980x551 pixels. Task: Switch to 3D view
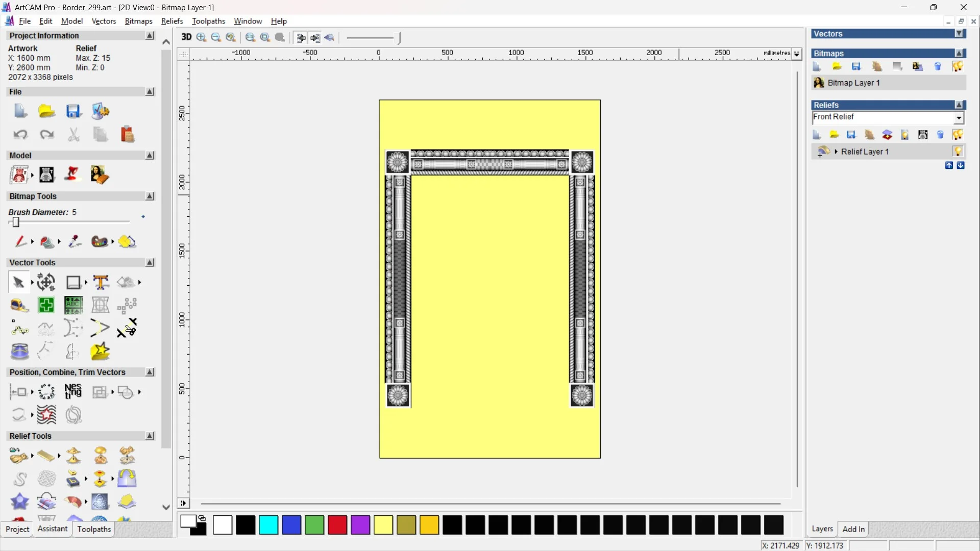[186, 37]
